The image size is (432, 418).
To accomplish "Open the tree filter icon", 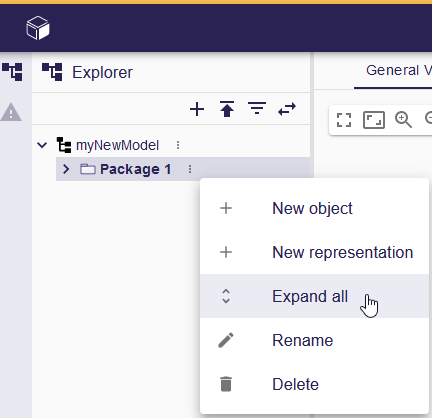I will pyautogui.click(x=257, y=108).
